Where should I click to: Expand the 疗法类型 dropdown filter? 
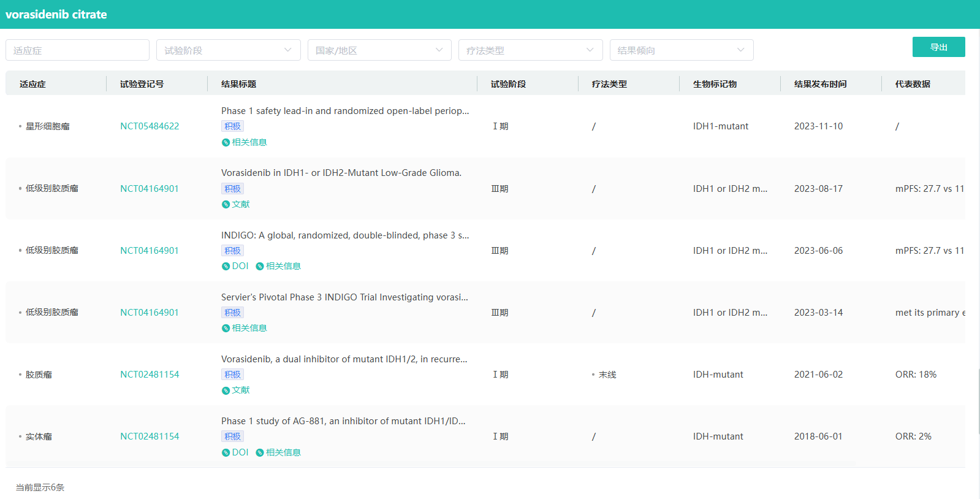pos(530,50)
